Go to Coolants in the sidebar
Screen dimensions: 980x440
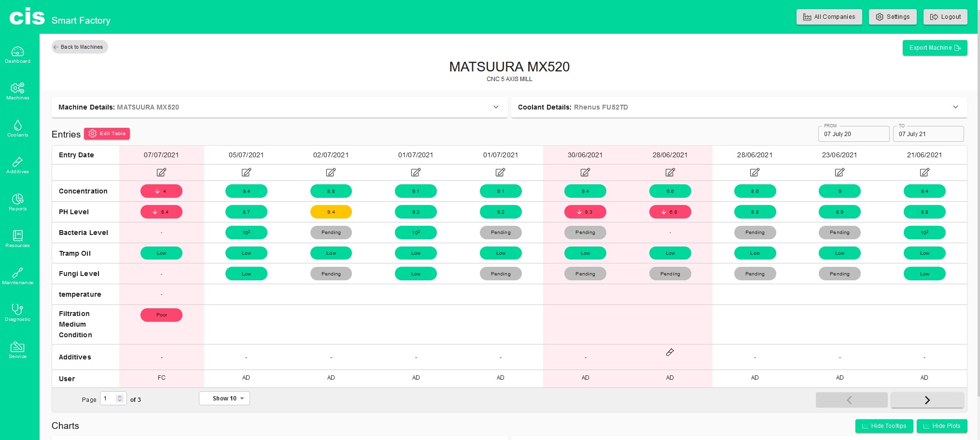click(18, 128)
